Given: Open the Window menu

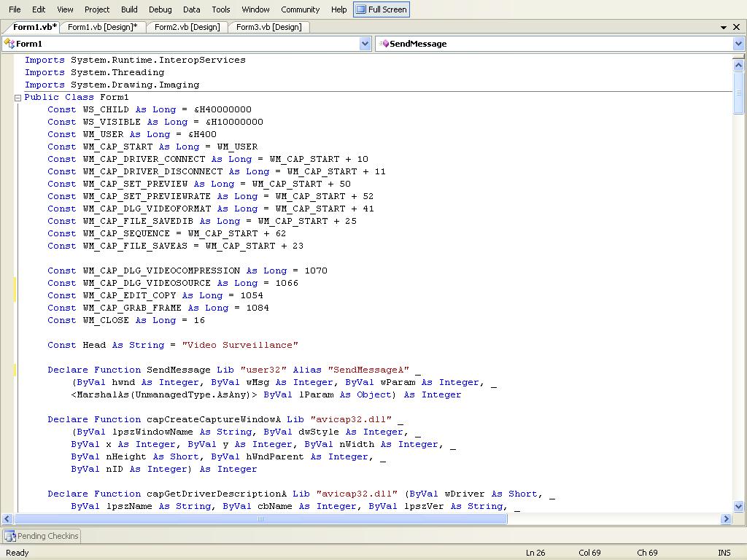Looking at the screenshot, I should point(255,9).
